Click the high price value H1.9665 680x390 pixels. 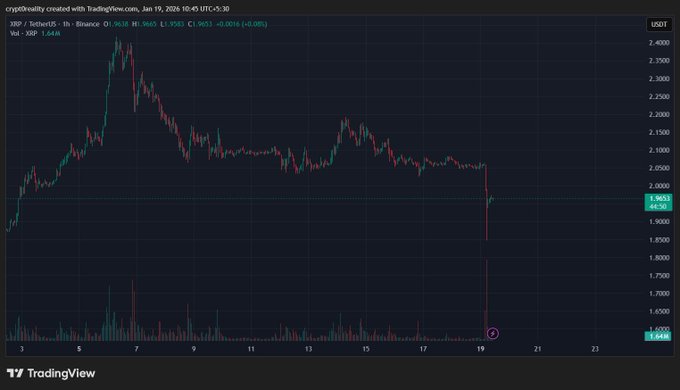click(x=144, y=24)
